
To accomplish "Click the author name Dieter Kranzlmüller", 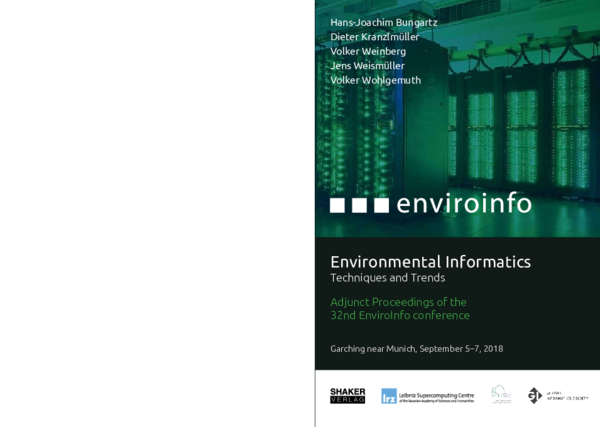I will (375, 37).
